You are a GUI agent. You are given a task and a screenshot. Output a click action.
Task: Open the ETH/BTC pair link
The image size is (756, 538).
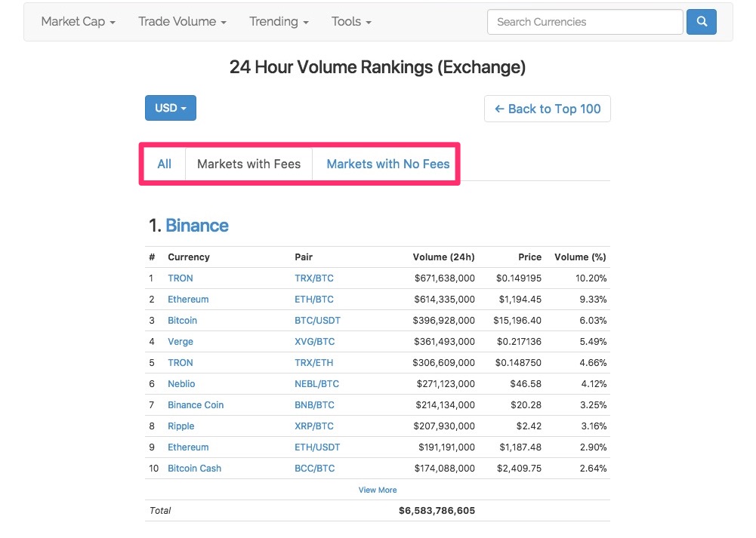point(314,300)
